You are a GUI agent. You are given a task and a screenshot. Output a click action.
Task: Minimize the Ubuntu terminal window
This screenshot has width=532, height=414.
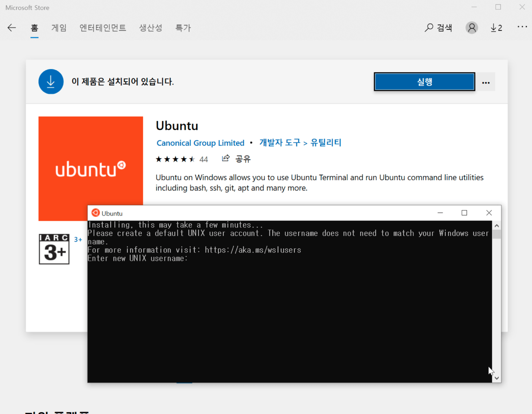click(440, 213)
